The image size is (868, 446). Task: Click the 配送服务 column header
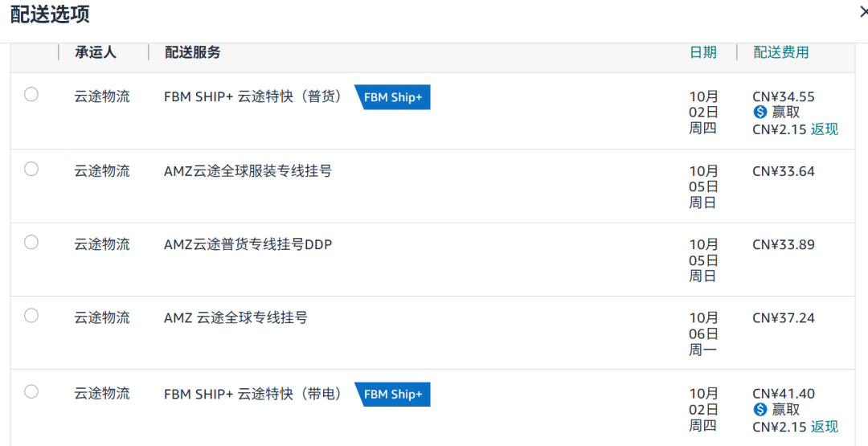point(193,52)
